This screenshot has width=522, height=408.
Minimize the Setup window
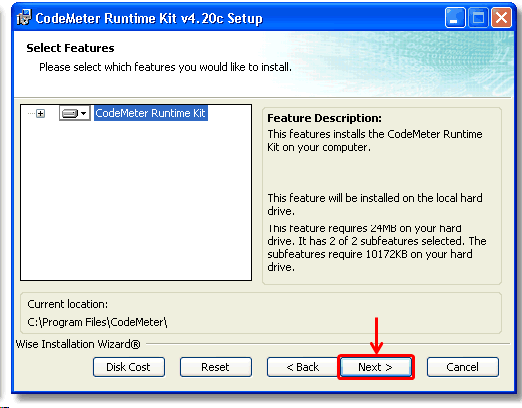coord(455,17)
